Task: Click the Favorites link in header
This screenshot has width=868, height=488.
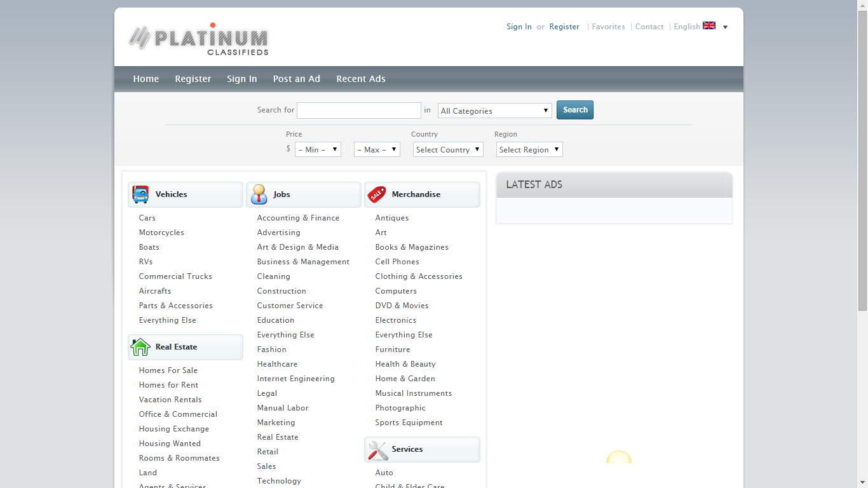Action: click(608, 27)
